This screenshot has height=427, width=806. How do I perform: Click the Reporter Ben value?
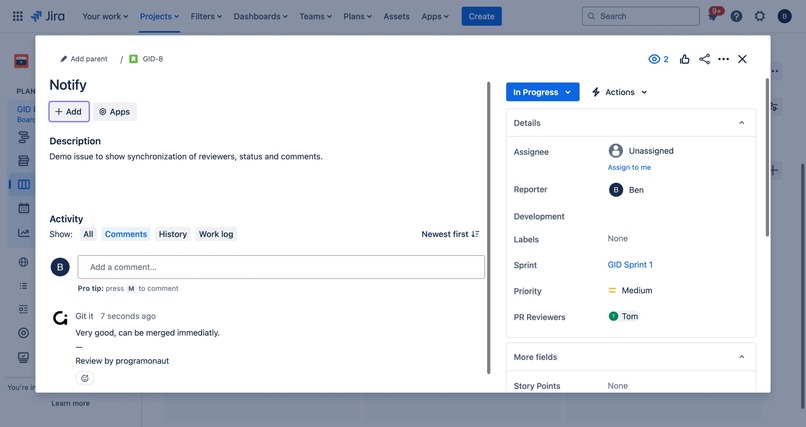click(x=626, y=190)
